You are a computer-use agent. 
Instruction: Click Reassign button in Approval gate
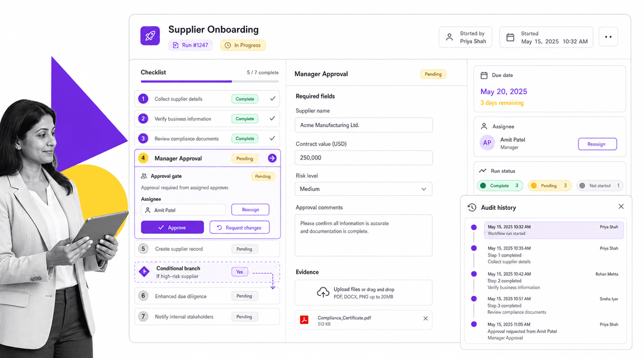[x=250, y=210]
